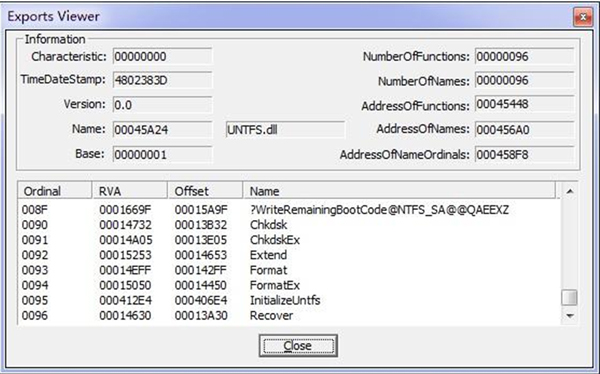The height and width of the screenshot is (374, 600).
Task: Click the AddressOfFunctions field 00045448
Action: [525, 104]
